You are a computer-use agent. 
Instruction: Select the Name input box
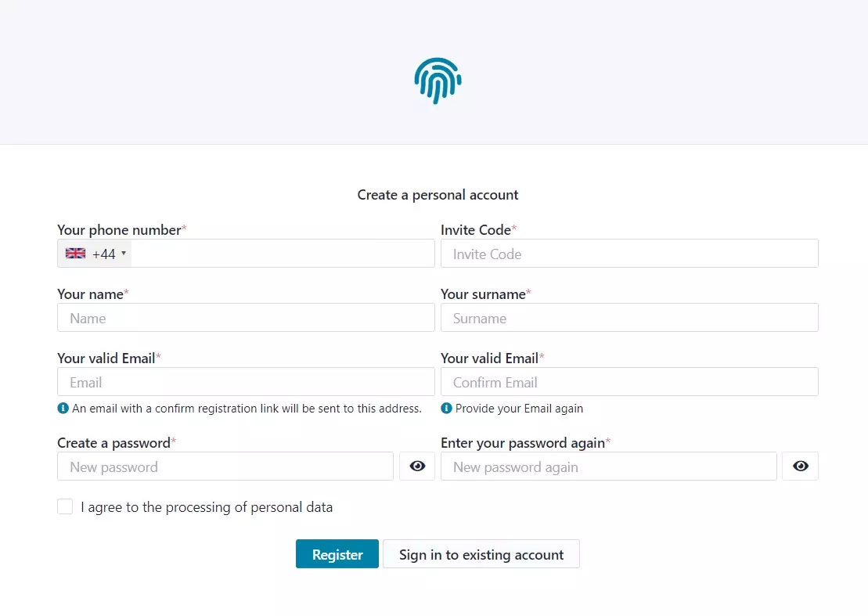pyautogui.click(x=246, y=318)
